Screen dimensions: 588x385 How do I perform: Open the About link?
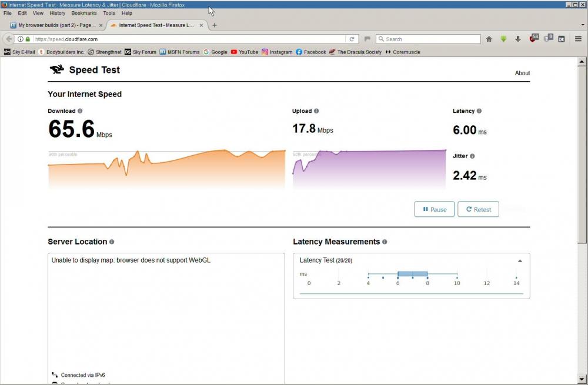(522, 73)
